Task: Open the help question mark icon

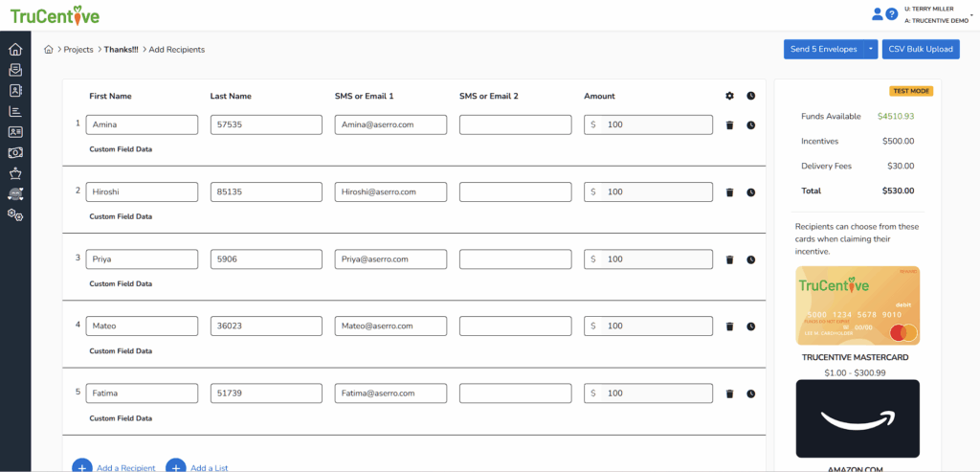Action: [x=891, y=14]
